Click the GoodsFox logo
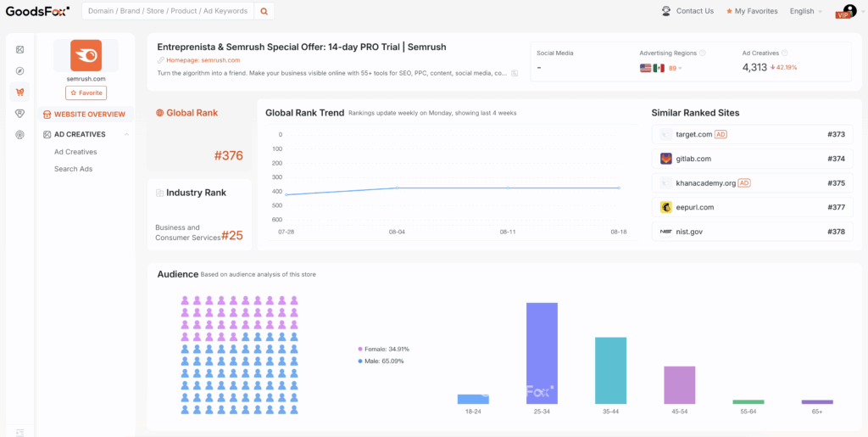Image resolution: width=868 pixels, height=437 pixels. click(x=37, y=10)
